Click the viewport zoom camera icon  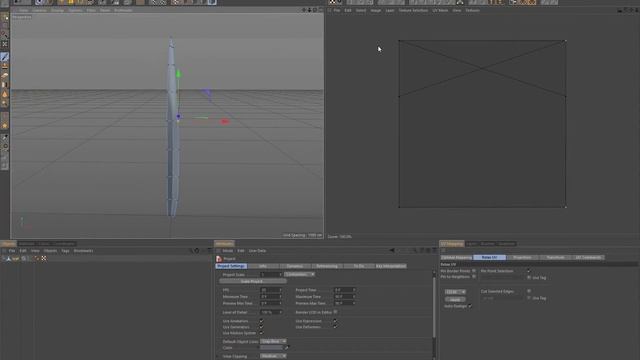(309, 10)
